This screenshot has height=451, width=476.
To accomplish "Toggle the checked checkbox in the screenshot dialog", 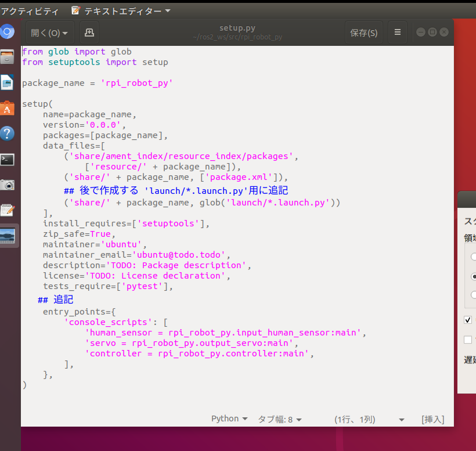I will (x=468, y=320).
